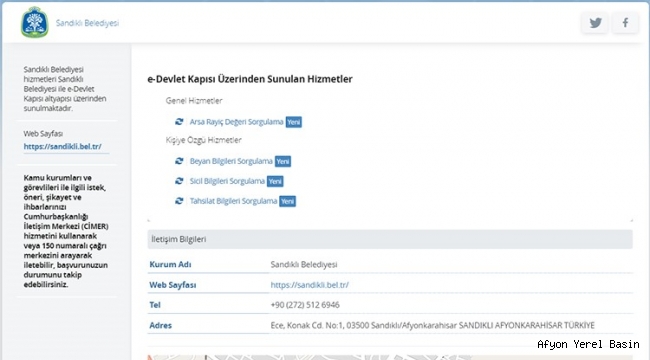Select the Kişiye Özgü Hizmetler heading

pyautogui.click(x=204, y=140)
